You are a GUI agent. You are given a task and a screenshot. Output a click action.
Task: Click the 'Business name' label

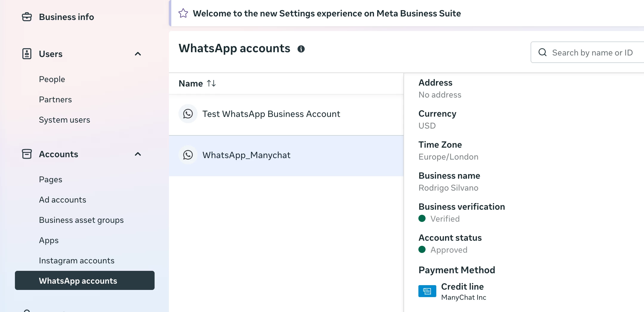click(x=449, y=175)
